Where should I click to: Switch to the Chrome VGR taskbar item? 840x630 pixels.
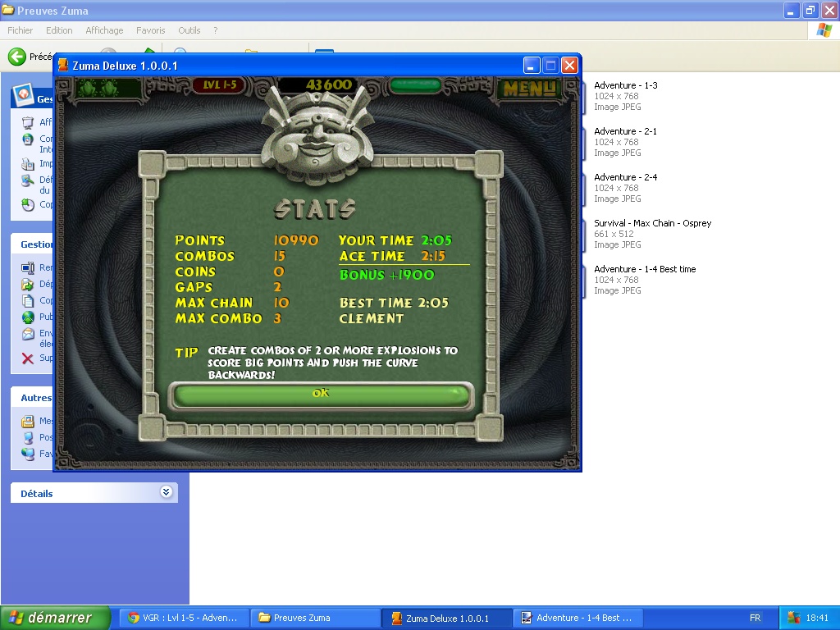click(182, 618)
